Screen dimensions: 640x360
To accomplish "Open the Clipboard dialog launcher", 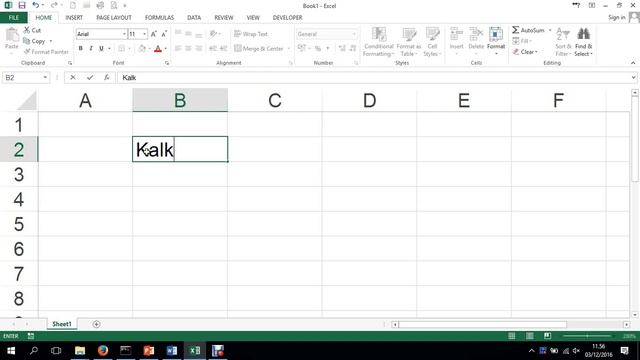I will point(70,63).
